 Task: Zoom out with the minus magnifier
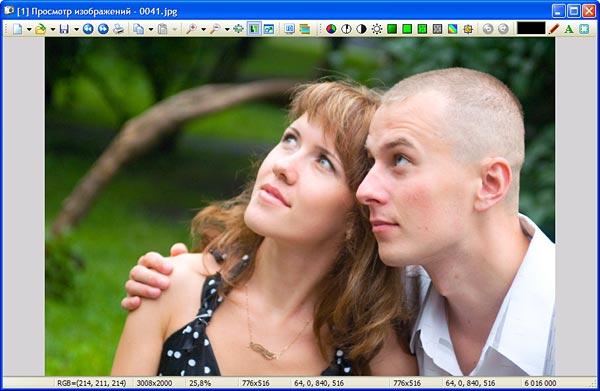215,29
